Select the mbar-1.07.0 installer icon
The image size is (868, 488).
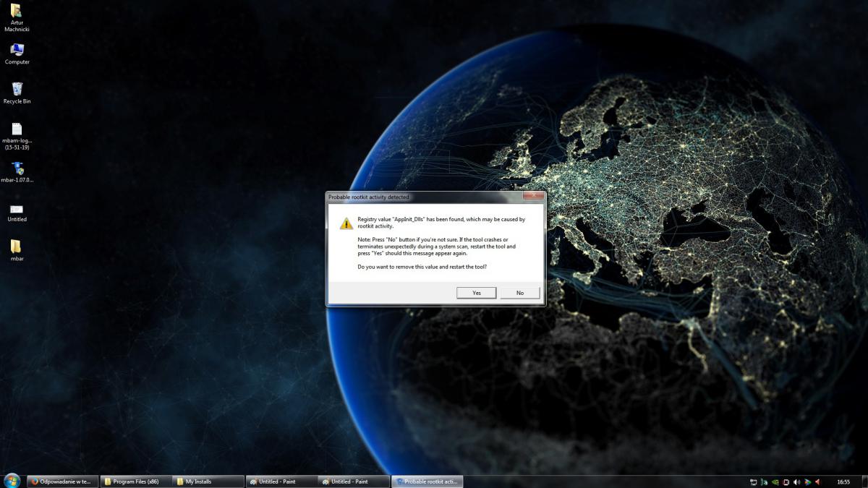(x=17, y=172)
